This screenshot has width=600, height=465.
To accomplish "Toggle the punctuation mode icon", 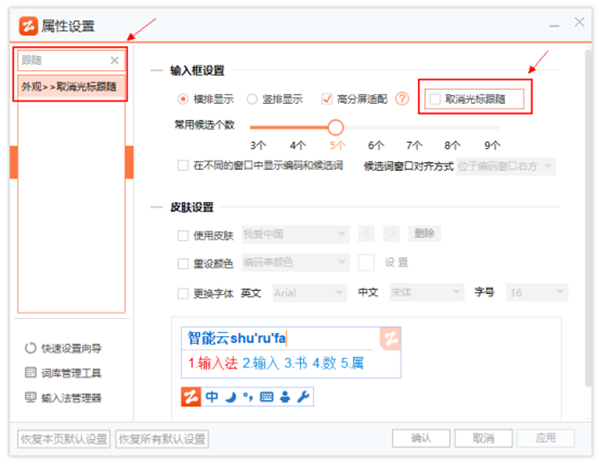I will [248, 397].
